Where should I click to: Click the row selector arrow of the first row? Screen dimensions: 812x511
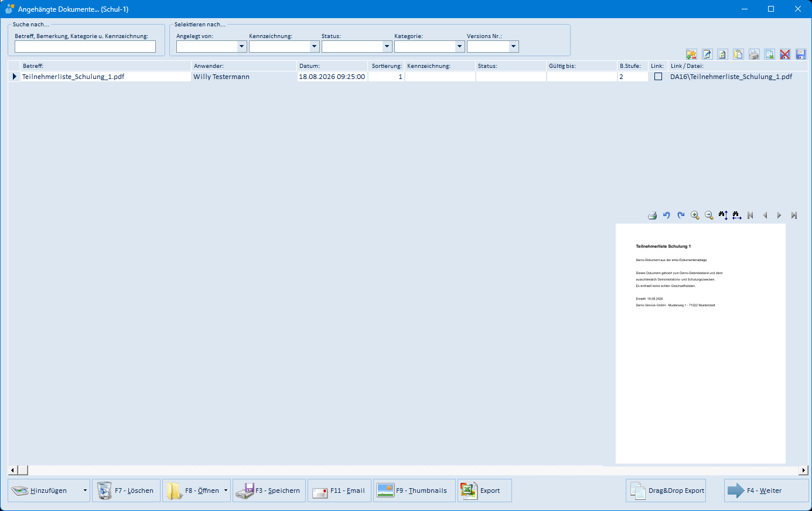(14, 77)
